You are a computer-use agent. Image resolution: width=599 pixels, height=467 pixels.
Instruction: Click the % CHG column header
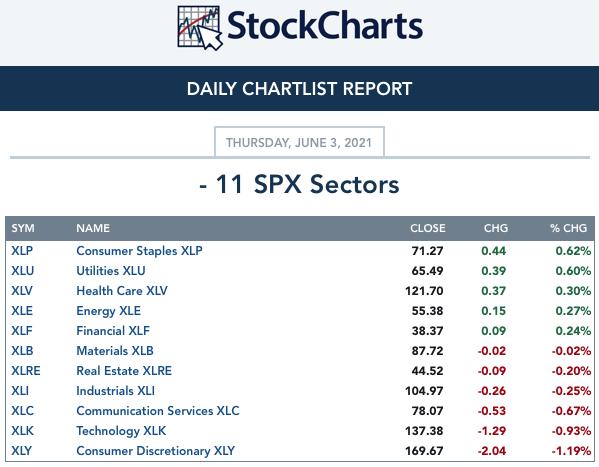tap(568, 228)
